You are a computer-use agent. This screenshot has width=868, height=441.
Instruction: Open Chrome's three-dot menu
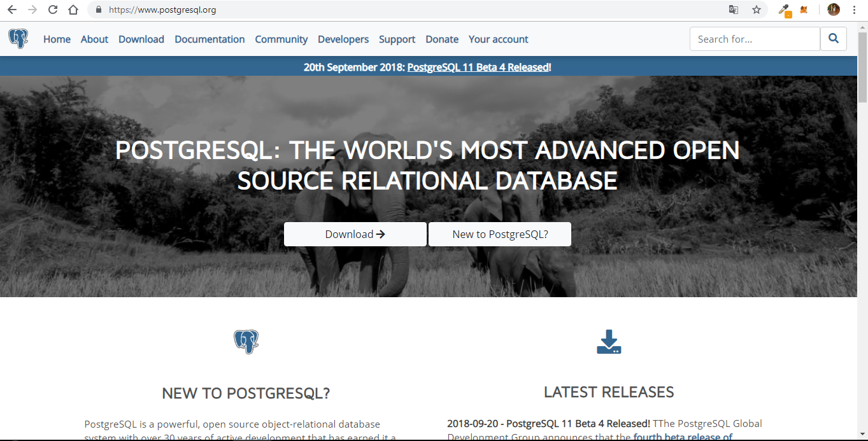tap(854, 10)
